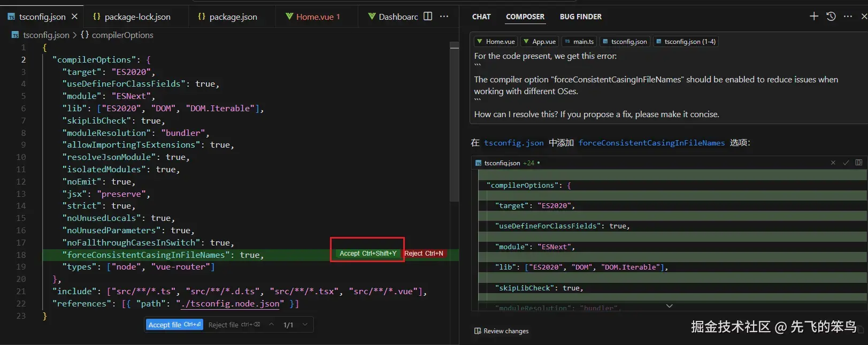The image size is (868, 345).
Task: Switch to the CHAT panel tab
Action: coord(481,17)
